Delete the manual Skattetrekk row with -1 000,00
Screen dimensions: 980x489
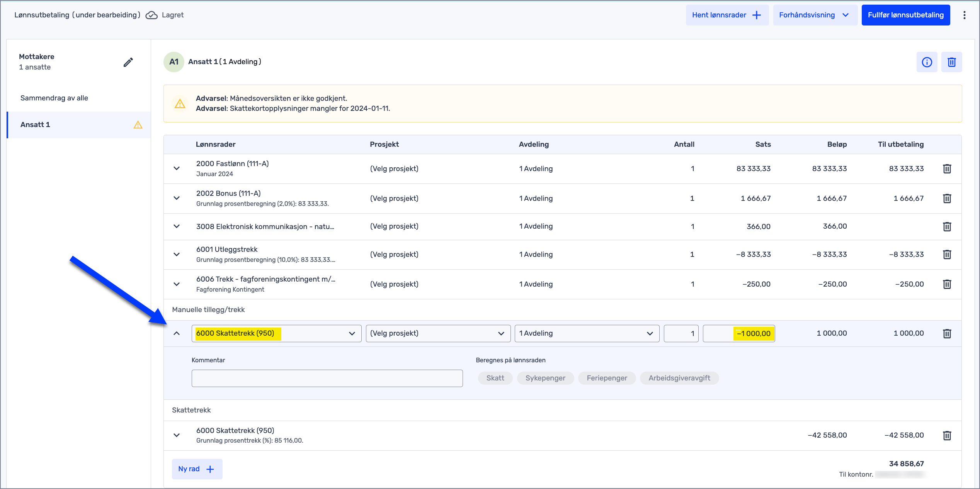pyautogui.click(x=947, y=333)
